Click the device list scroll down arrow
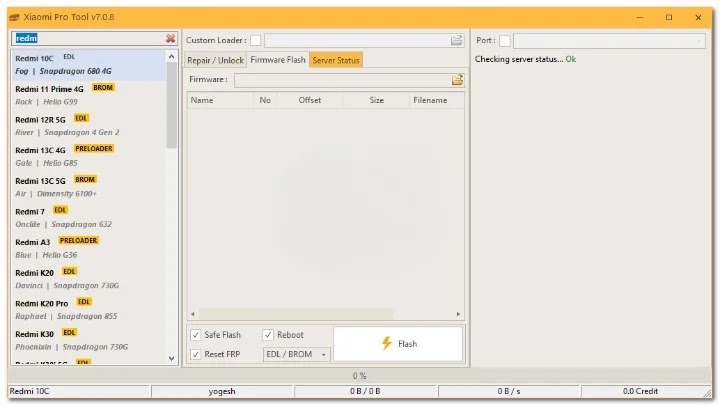Screen dimensions: 720x405 (x=172, y=359)
